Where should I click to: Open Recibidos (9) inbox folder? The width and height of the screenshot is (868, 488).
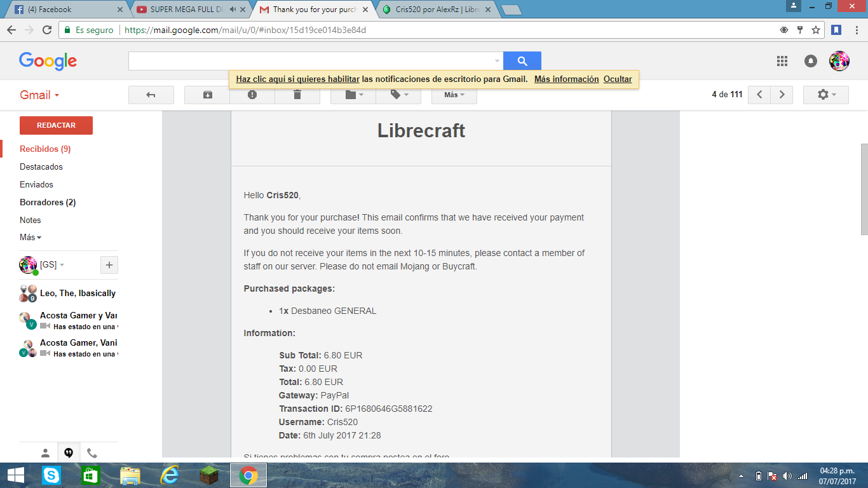click(x=45, y=149)
